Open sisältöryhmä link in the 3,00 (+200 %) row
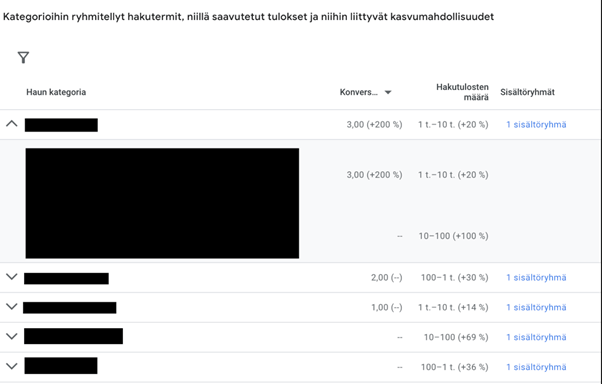 (536, 124)
